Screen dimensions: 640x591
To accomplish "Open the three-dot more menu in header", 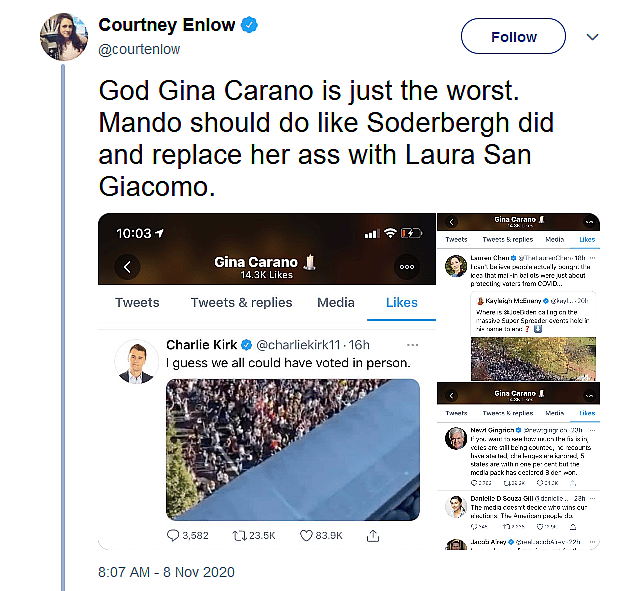I will point(406,267).
